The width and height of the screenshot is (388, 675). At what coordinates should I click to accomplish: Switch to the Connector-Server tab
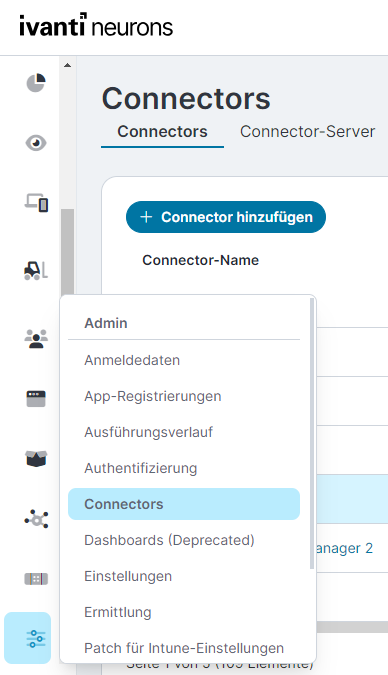307,132
